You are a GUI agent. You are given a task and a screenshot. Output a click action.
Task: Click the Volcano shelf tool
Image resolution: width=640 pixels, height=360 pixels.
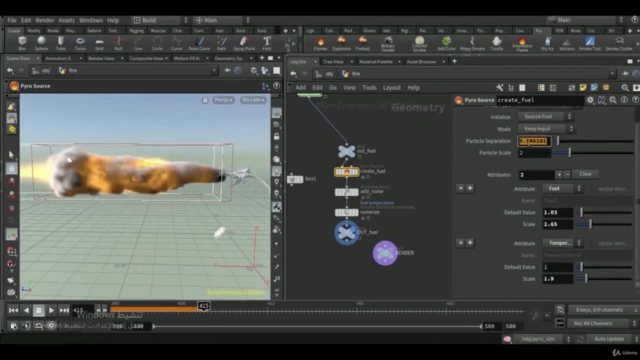point(567,43)
